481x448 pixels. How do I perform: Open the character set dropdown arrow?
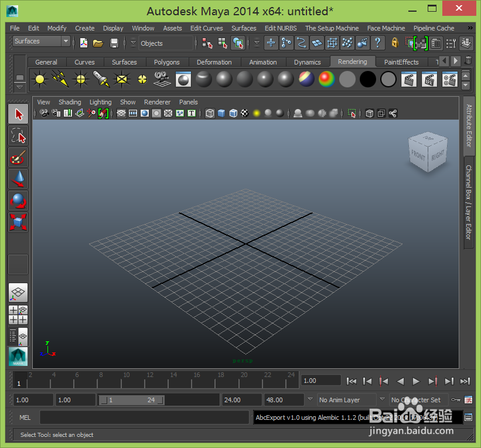[382, 399]
